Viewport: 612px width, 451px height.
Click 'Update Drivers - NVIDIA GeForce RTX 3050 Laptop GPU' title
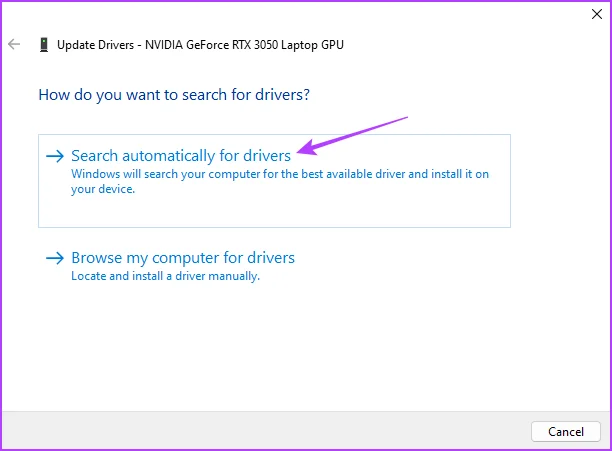pos(200,45)
